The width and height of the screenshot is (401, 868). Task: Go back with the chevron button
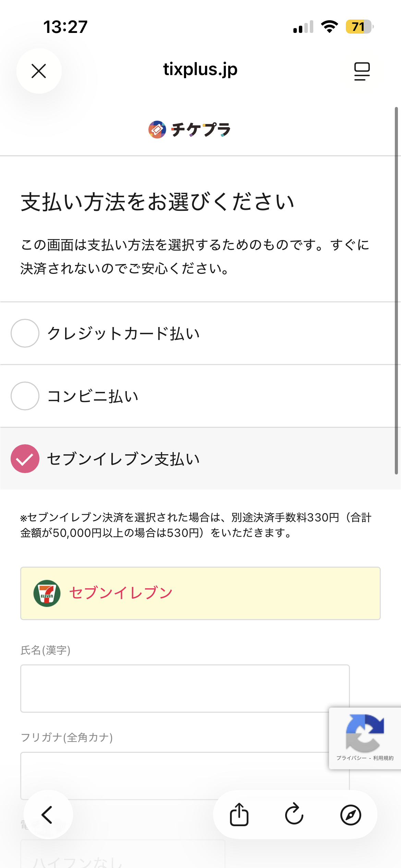coord(48,815)
